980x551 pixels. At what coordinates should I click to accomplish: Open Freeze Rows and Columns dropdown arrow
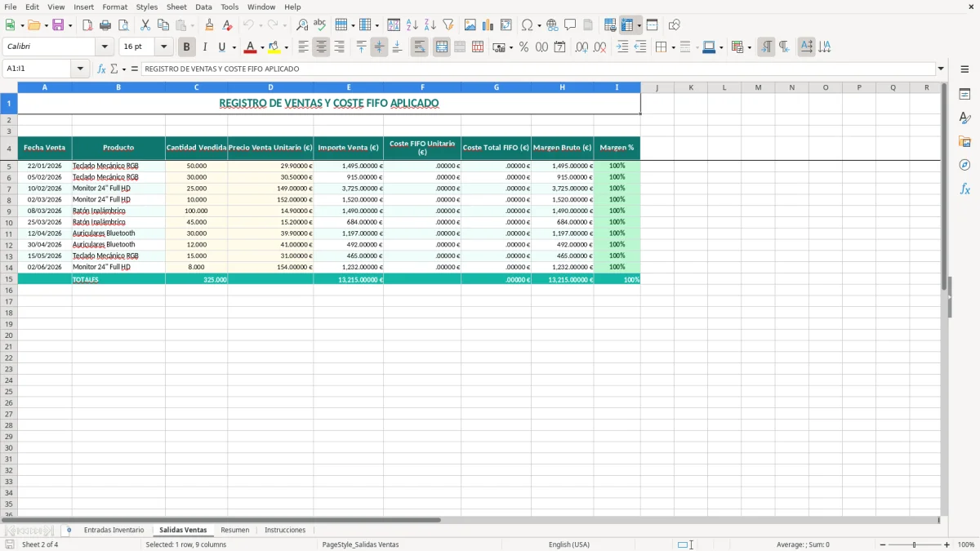(x=639, y=25)
